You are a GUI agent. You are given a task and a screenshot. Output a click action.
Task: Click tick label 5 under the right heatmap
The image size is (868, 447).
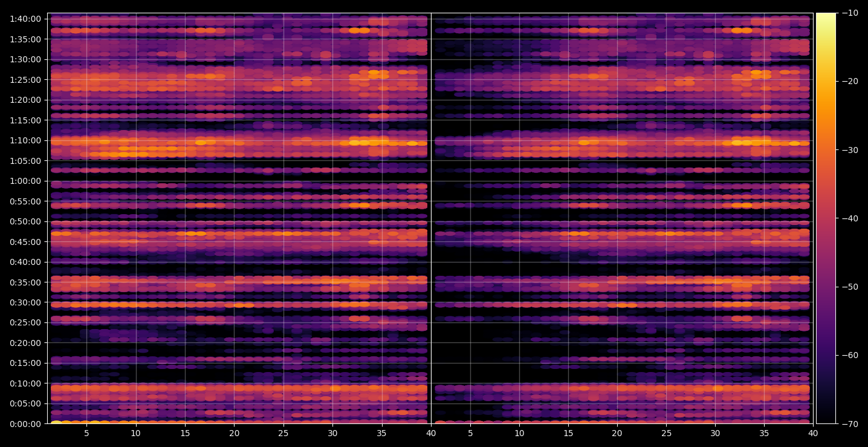470,433
